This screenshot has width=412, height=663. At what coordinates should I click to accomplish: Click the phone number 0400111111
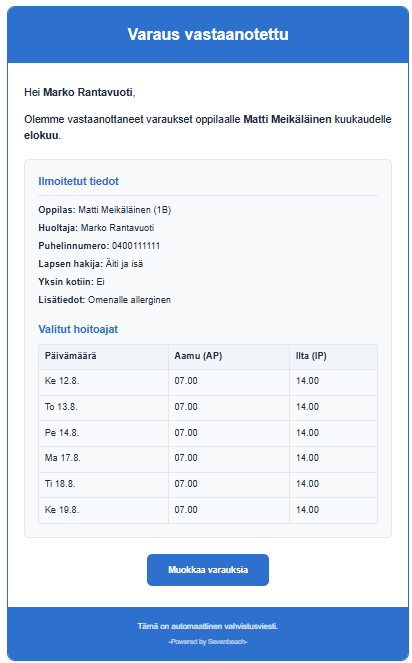[x=136, y=246]
